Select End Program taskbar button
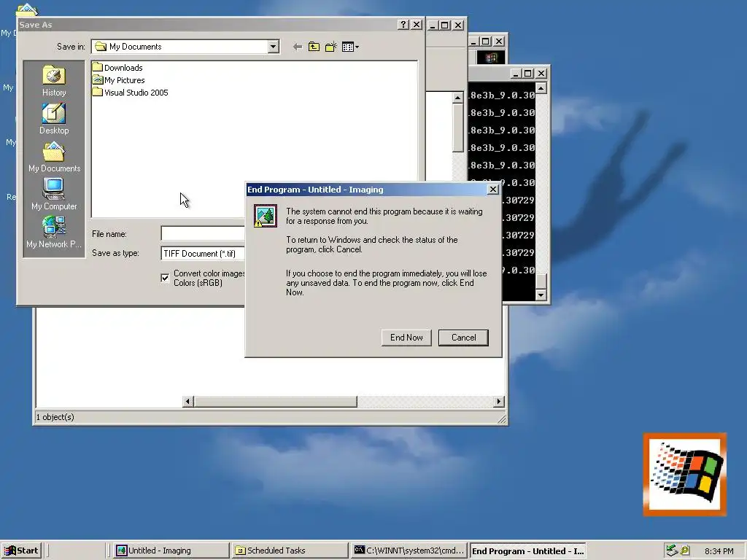The width and height of the screenshot is (747, 560). coord(528,551)
